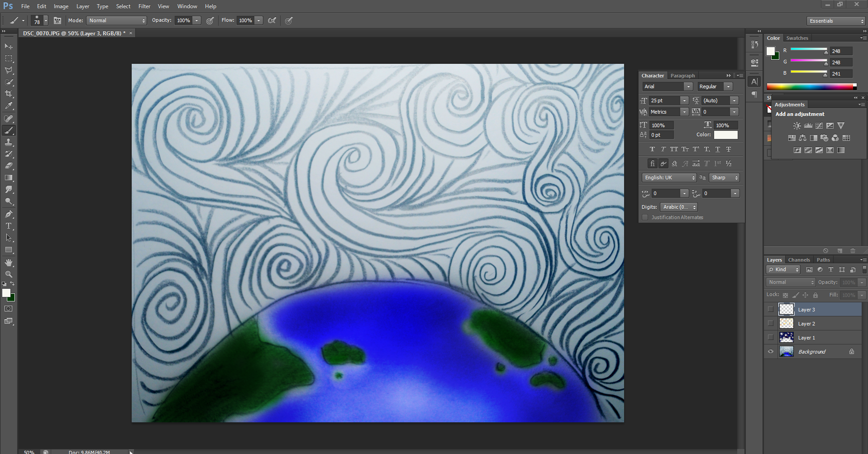The image size is (868, 454).
Task: Select the Dodge tool
Action: click(9, 201)
